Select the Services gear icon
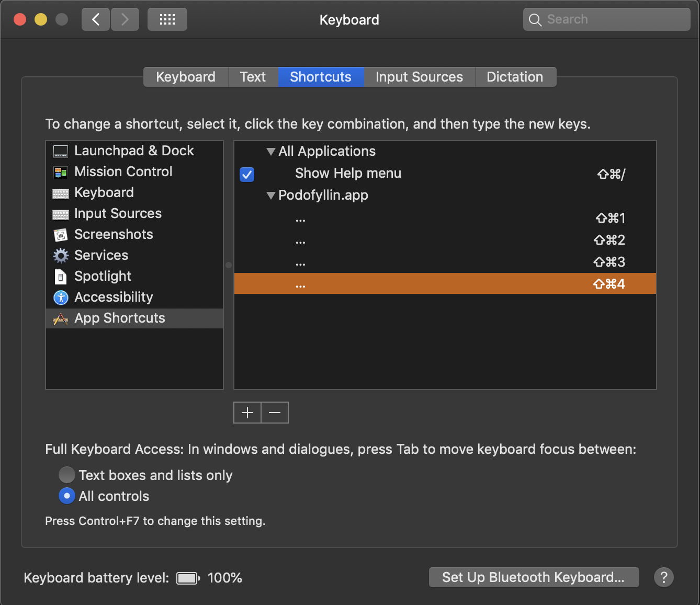Viewport: 700px width, 605px height. point(61,256)
